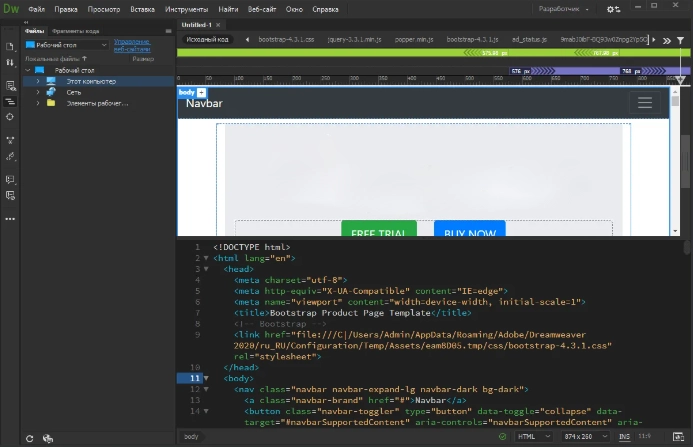Click the FREE TRIAL green button
The image size is (693, 447).
click(379, 229)
